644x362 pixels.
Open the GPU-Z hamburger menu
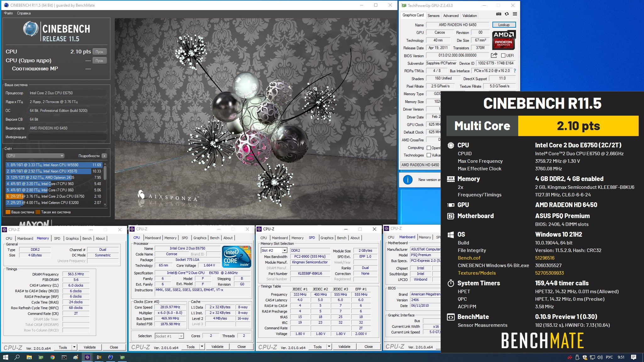coord(515,14)
